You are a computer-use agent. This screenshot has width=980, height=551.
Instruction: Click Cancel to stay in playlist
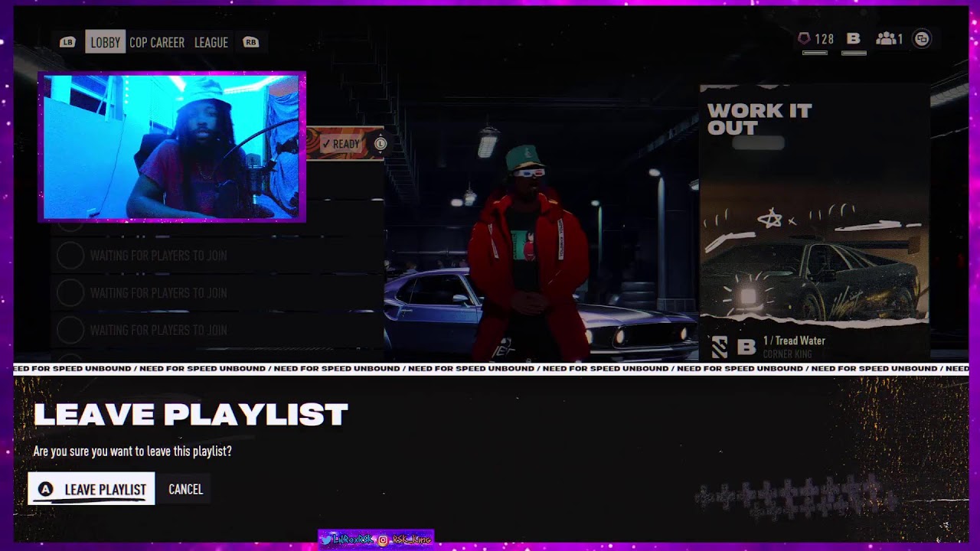tap(185, 489)
